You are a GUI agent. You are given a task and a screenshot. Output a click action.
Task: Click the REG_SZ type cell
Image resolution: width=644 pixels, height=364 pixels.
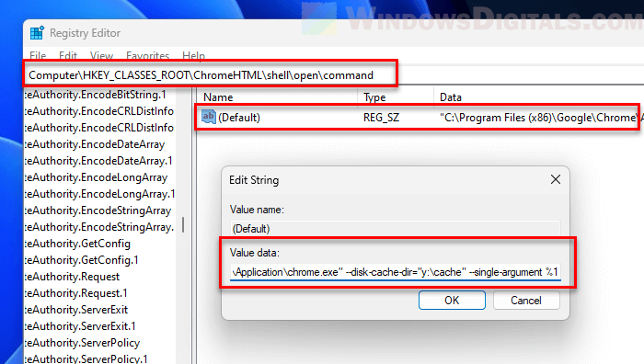click(381, 118)
